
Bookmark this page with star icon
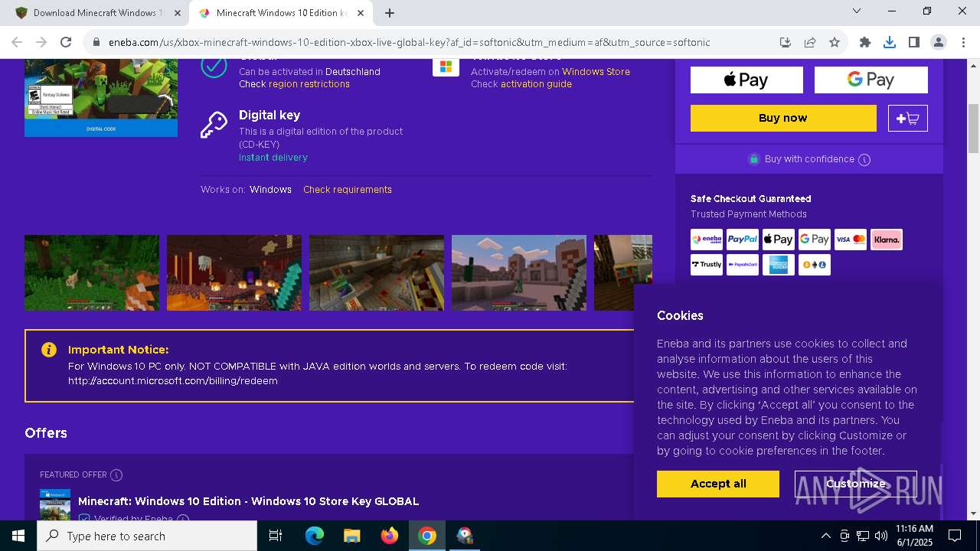click(x=835, y=42)
